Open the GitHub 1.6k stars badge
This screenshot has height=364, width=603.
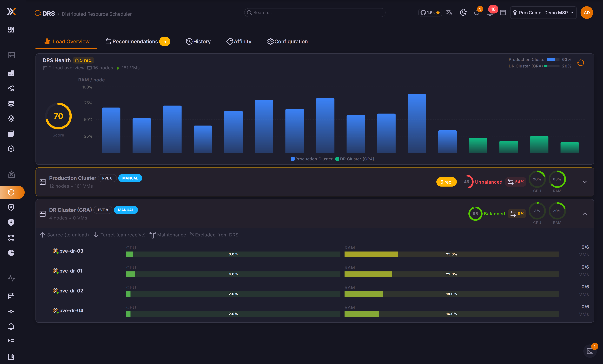click(x=430, y=12)
